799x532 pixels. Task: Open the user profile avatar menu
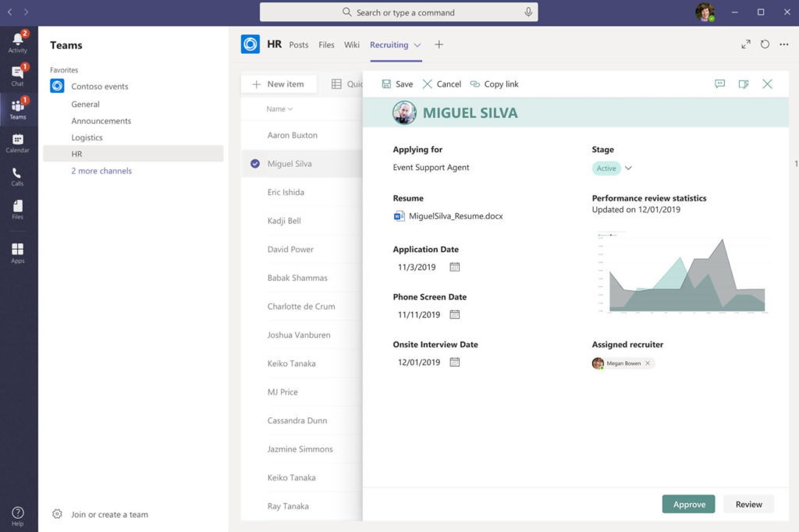705,12
